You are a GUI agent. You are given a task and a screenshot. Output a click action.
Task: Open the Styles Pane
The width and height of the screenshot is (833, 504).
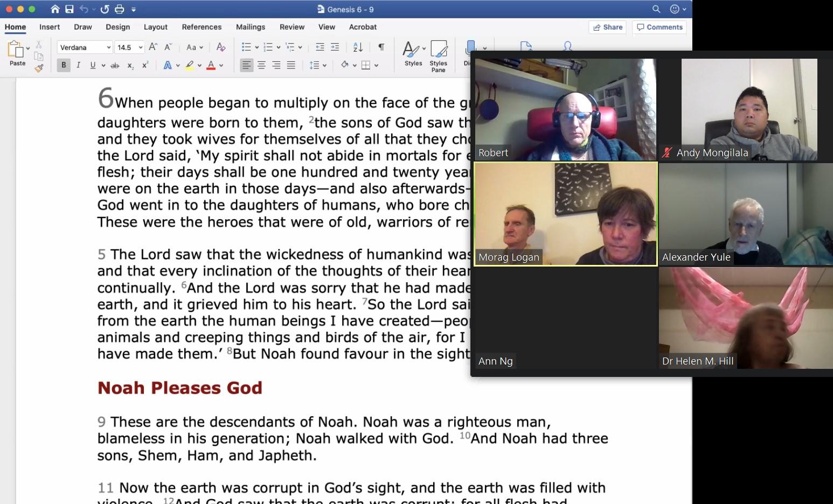[x=439, y=56]
